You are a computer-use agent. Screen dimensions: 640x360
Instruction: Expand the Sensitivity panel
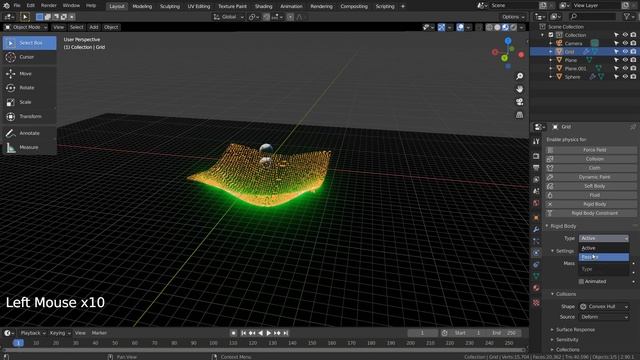tap(567, 340)
